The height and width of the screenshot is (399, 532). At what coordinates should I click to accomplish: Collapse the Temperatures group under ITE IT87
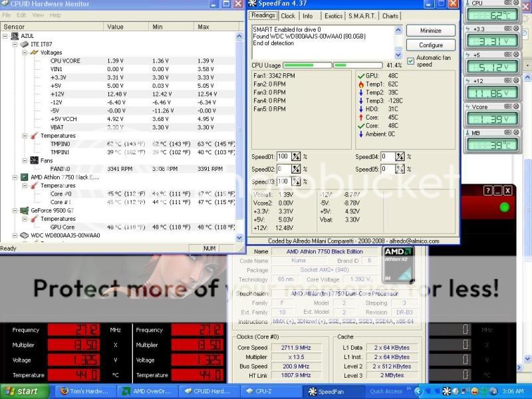25,136
